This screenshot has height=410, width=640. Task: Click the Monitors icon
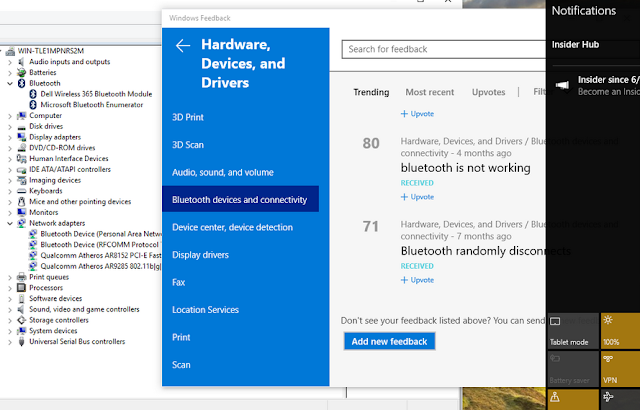(x=21, y=213)
